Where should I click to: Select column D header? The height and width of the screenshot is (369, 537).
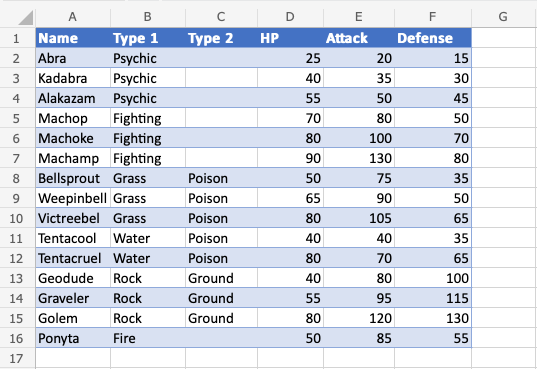[x=290, y=16]
